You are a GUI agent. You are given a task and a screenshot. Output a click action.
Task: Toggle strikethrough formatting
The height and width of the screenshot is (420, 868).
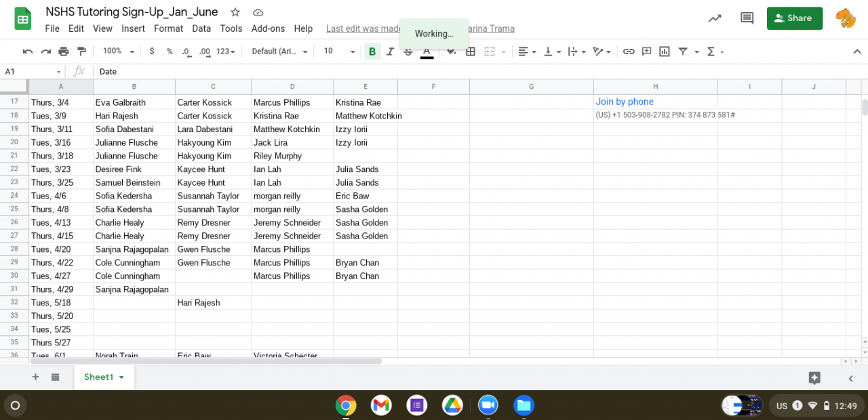[408, 51]
